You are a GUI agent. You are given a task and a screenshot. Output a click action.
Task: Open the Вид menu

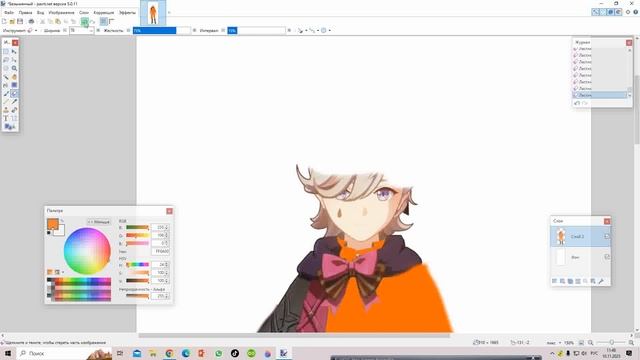[x=40, y=13]
